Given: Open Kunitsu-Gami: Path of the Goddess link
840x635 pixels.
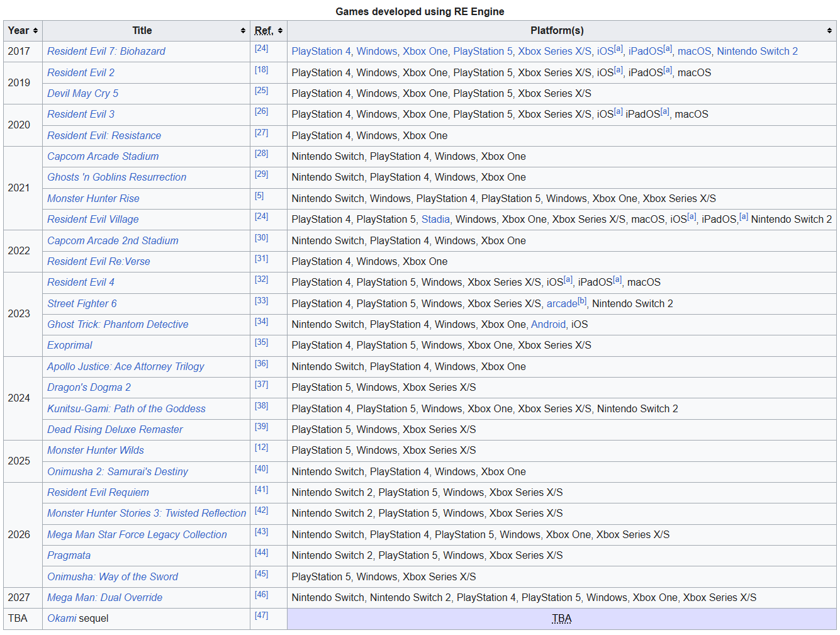Looking at the screenshot, I should pos(126,409).
